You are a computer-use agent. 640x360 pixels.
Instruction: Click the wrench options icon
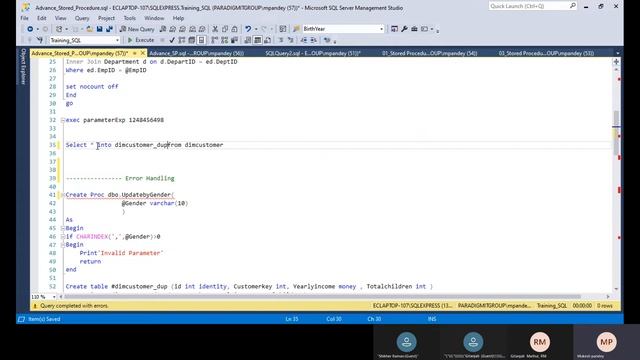pos(404,29)
